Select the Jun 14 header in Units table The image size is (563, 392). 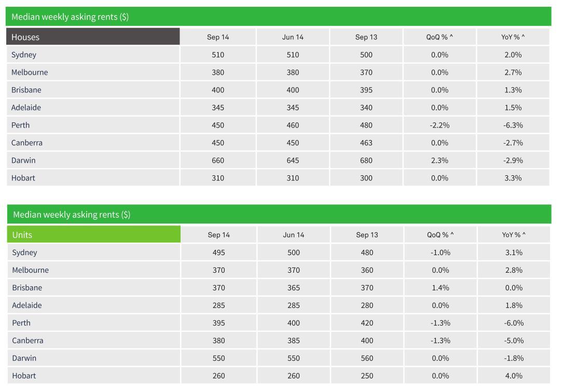(x=294, y=235)
